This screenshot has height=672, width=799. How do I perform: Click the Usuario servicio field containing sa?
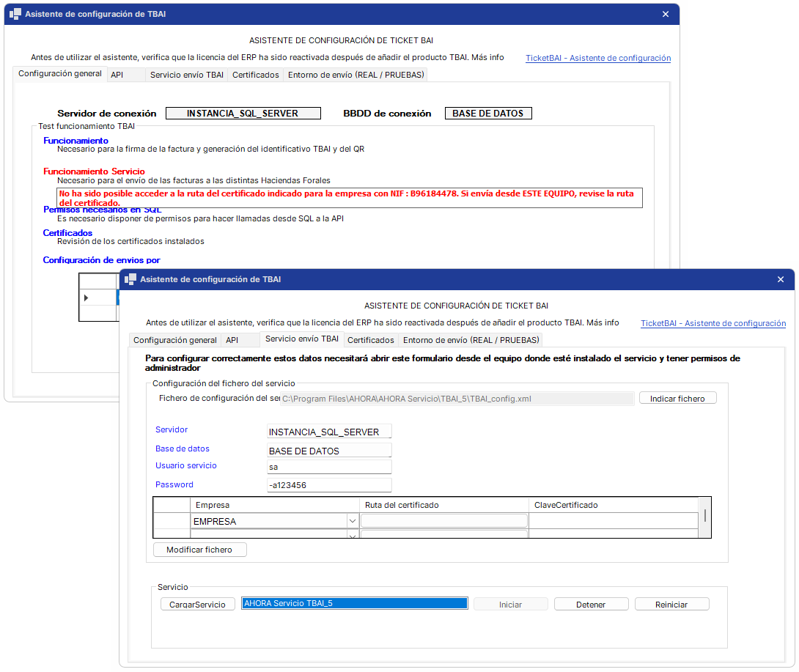pos(329,467)
